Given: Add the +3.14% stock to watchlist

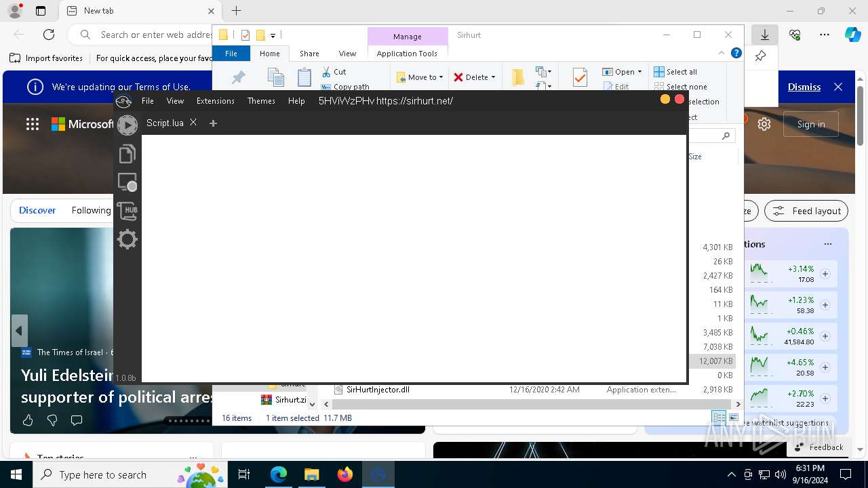Looking at the screenshot, I should (825, 274).
